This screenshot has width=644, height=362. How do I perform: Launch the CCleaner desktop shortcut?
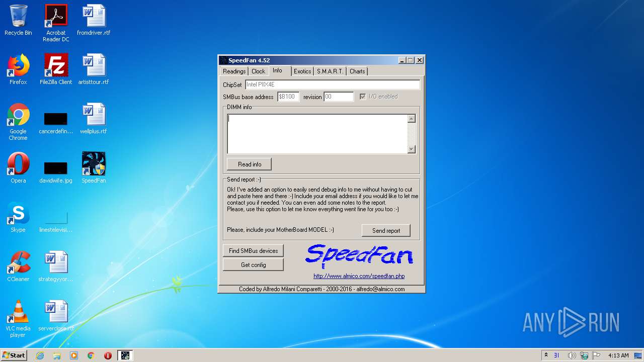(18, 266)
